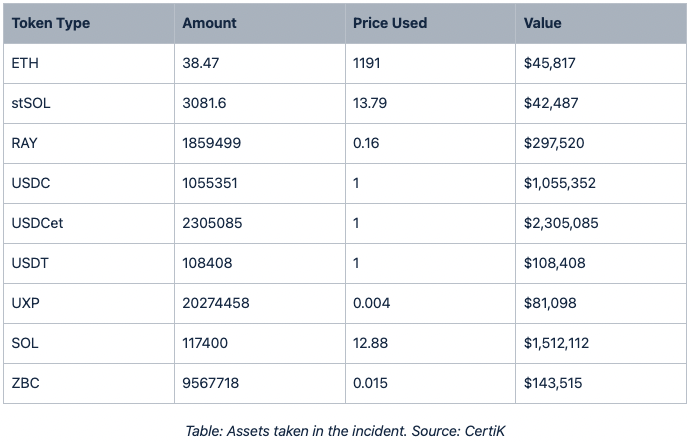
Task: Click the RAY amount 1859499
Action: coord(212,143)
